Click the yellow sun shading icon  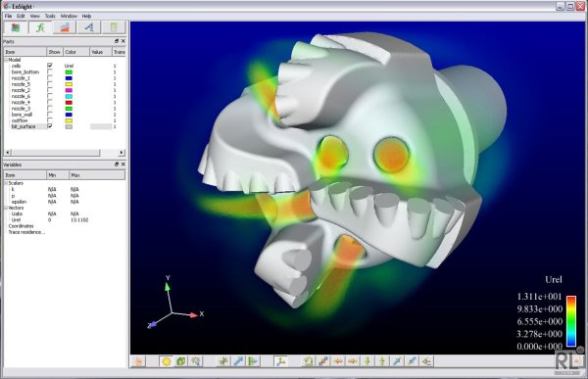(167, 361)
